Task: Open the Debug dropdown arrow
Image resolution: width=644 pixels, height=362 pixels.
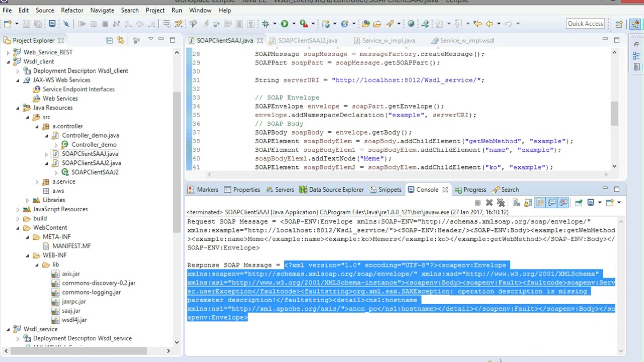Action: 275,24
